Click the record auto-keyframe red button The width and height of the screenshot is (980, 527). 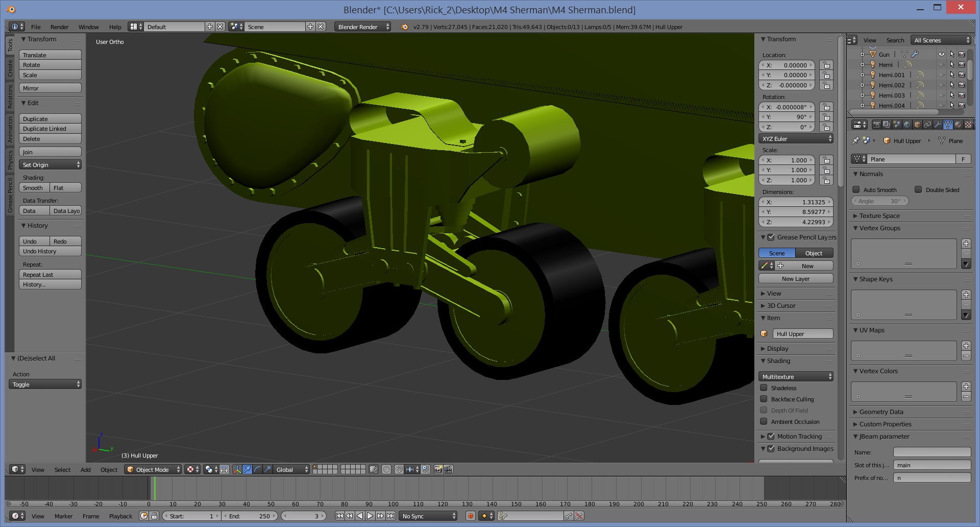471,516
